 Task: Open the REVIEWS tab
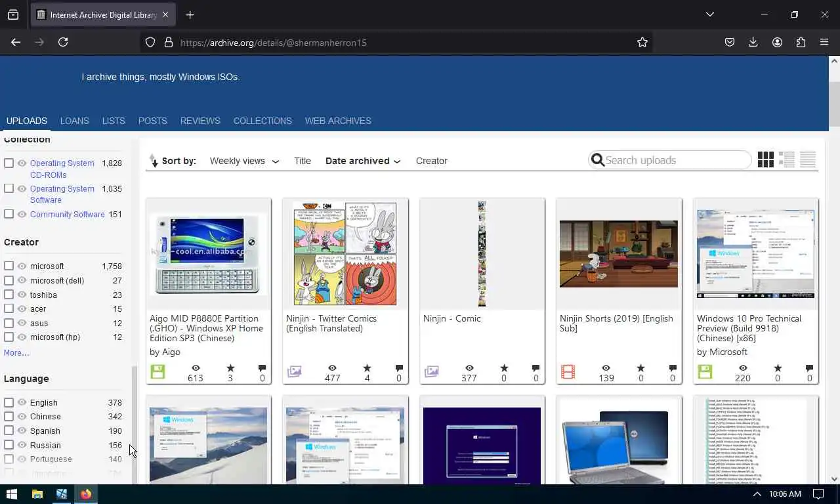[x=200, y=121]
